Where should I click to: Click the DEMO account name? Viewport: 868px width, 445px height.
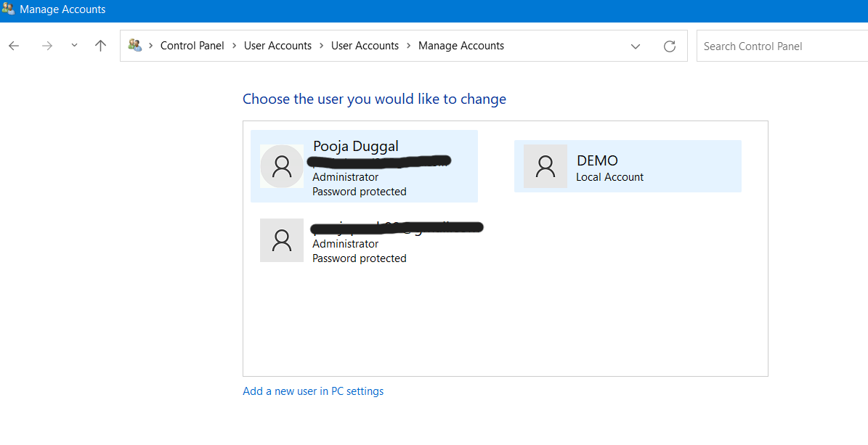click(x=597, y=160)
